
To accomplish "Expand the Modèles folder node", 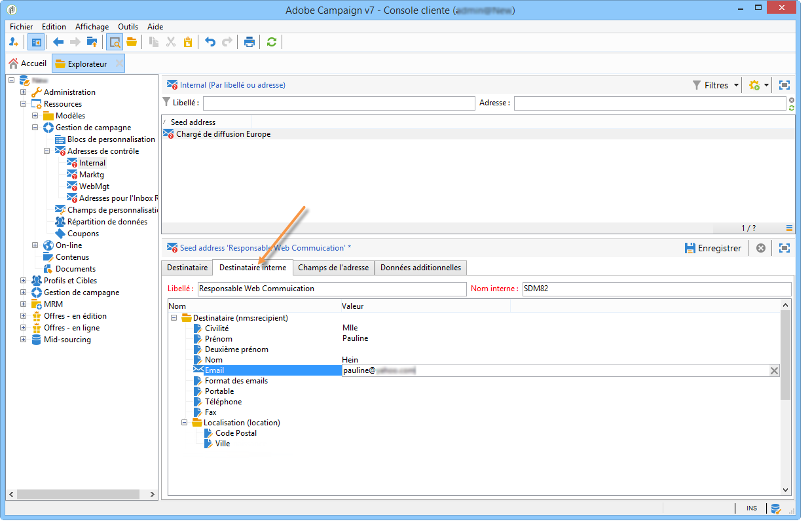I will tap(35, 116).
